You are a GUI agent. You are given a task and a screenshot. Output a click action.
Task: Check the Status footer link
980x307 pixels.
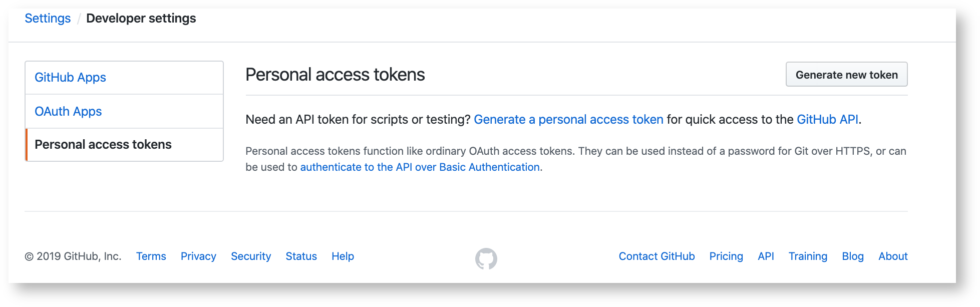(301, 256)
